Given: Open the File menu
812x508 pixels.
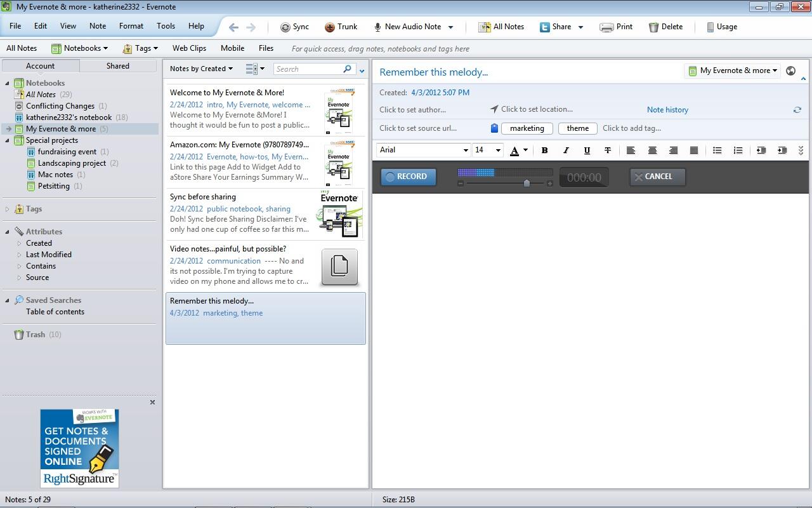Looking at the screenshot, I should tap(15, 26).
